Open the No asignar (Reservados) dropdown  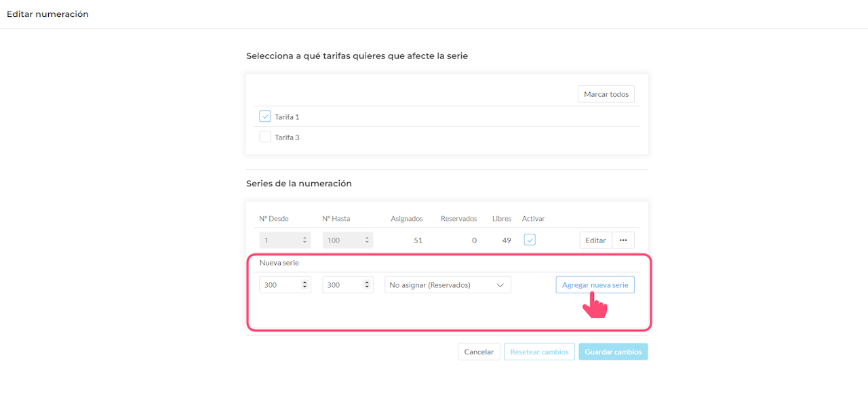(x=448, y=285)
